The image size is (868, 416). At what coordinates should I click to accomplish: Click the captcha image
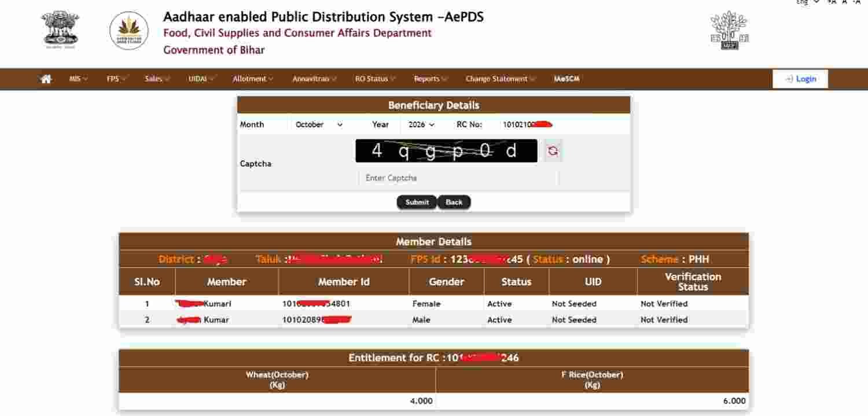pos(446,151)
